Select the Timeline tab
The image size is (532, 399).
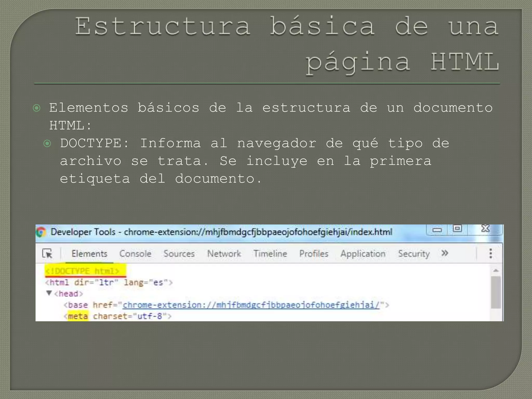270,254
